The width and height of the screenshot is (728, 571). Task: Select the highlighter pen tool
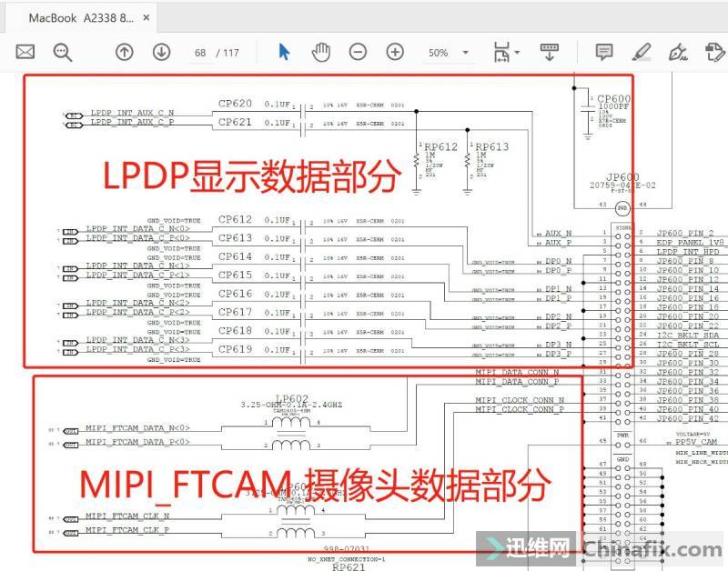pos(642,52)
